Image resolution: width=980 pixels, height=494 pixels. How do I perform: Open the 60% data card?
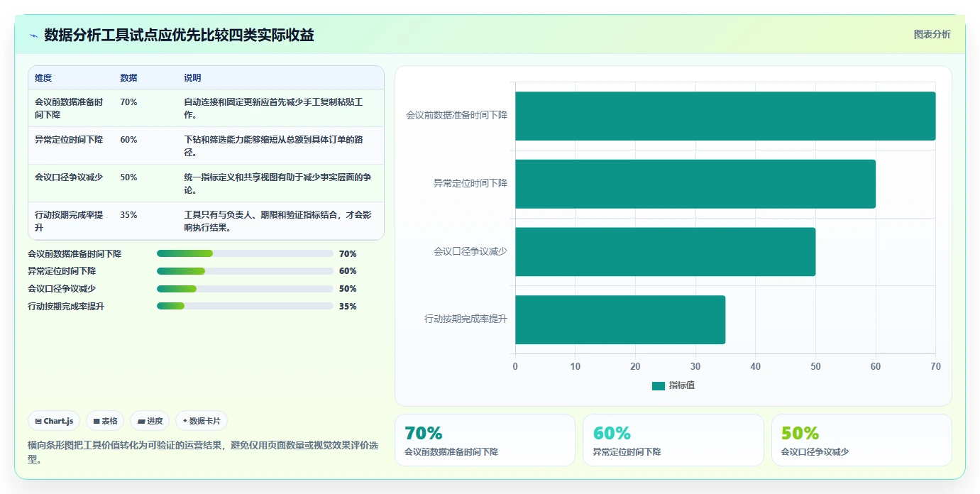click(673, 440)
